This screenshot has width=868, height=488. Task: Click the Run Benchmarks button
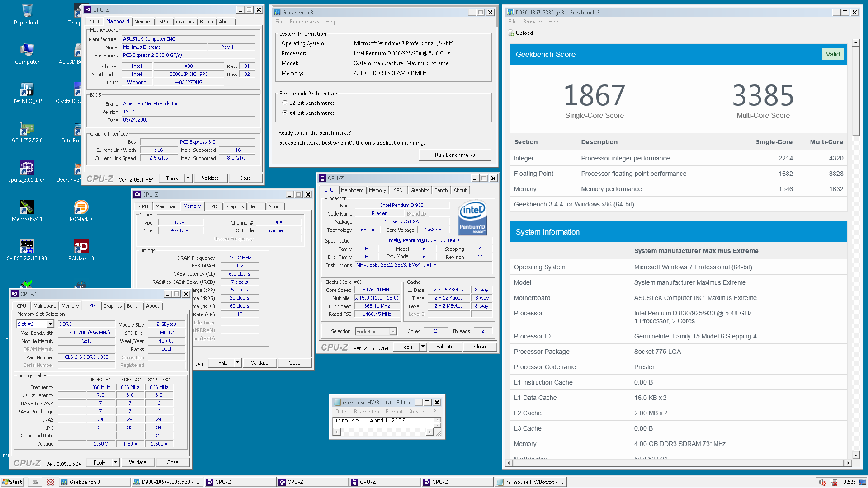point(455,155)
